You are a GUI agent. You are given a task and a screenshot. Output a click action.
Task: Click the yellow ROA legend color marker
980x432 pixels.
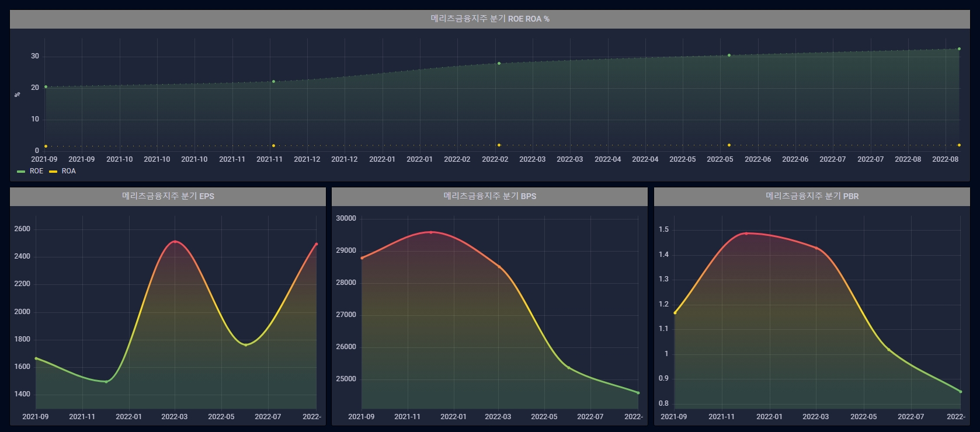[x=53, y=172]
